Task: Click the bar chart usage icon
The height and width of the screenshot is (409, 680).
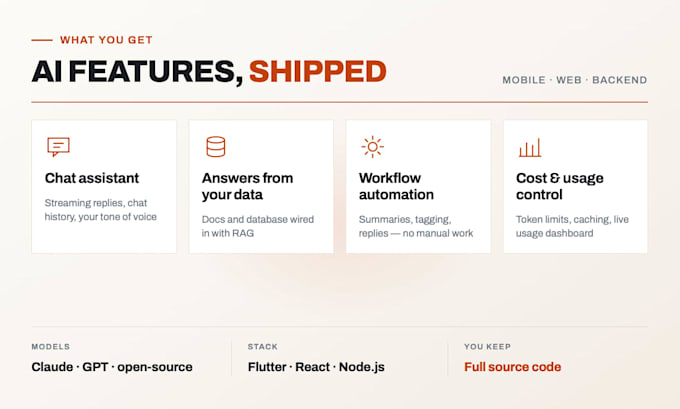Action: pos(530,147)
